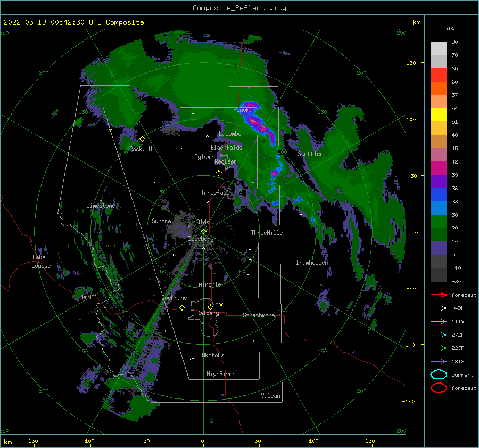Click the Limestone label
479x448 pixels.
tap(101, 206)
